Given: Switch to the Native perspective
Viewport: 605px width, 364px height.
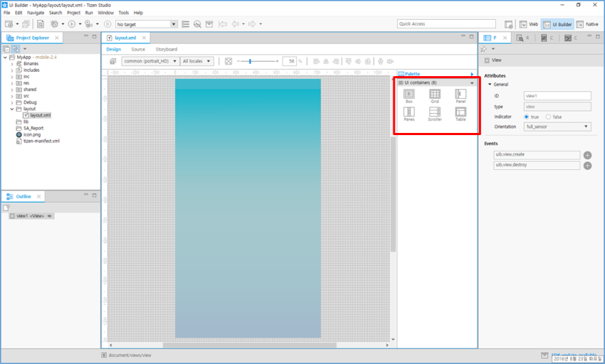Looking at the screenshot, I should pos(587,24).
